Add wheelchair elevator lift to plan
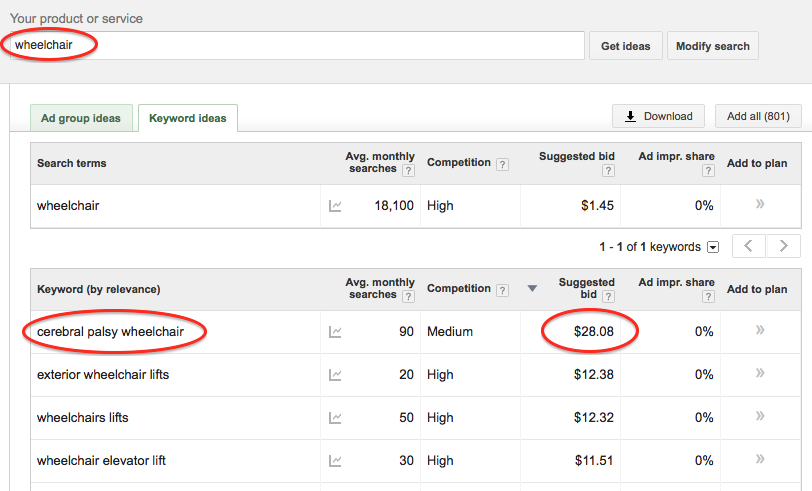This screenshot has height=491, width=812. click(760, 460)
